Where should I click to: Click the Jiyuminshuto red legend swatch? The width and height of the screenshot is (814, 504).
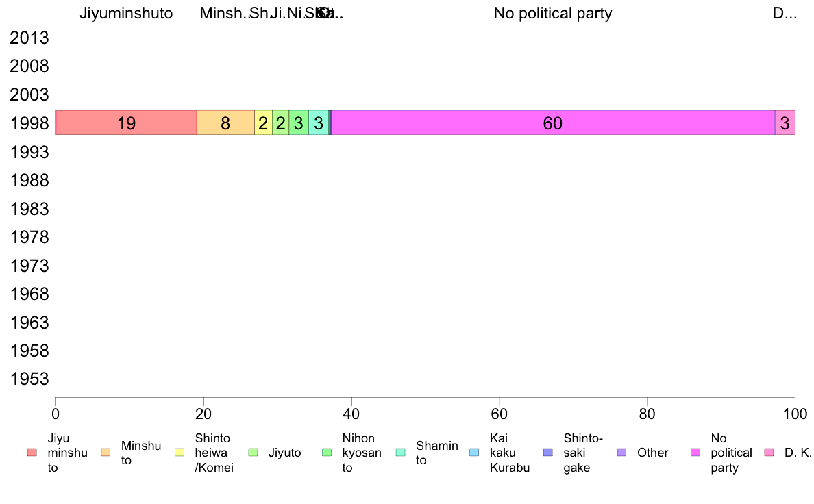[32, 453]
